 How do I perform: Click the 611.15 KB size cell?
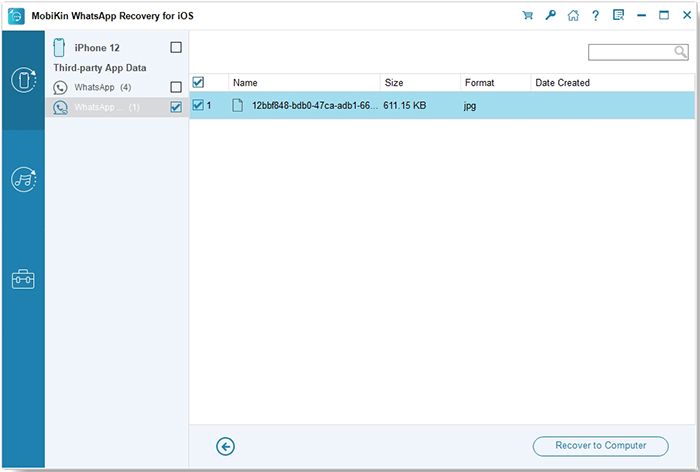(404, 105)
